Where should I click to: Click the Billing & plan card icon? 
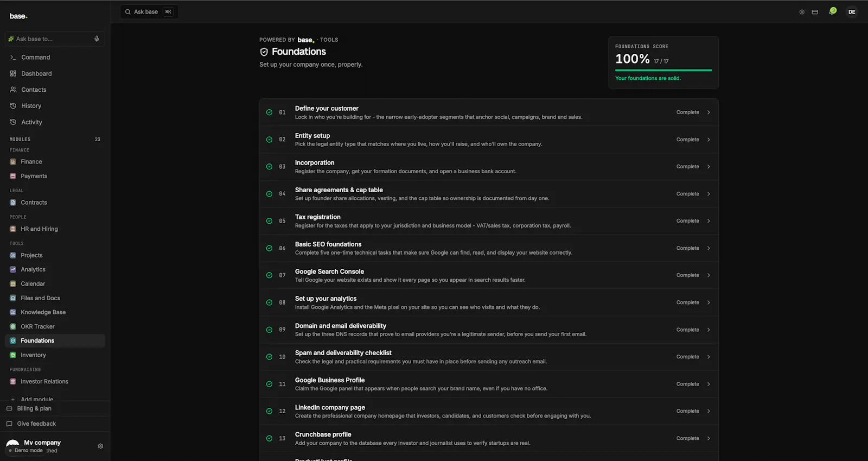tap(9, 409)
